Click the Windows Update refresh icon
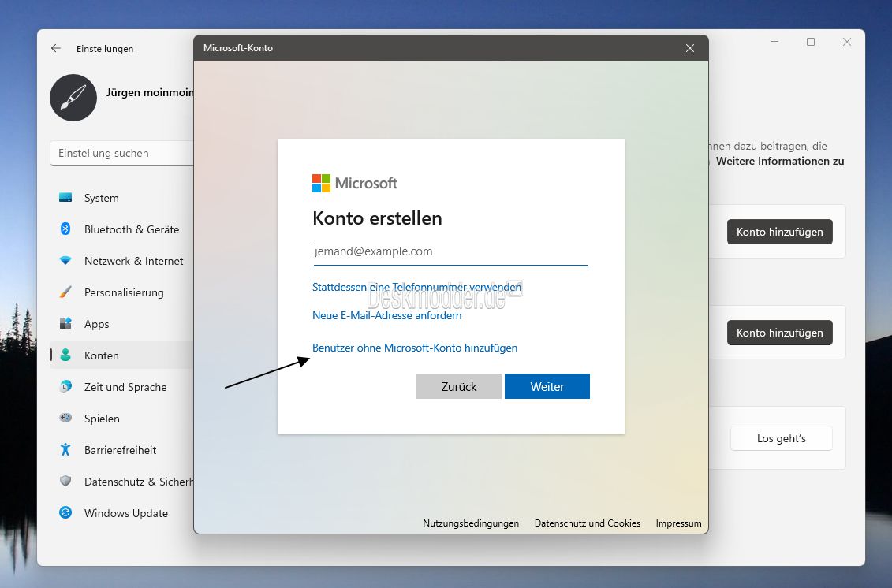Image resolution: width=892 pixels, height=588 pixels. click(65, 512)
